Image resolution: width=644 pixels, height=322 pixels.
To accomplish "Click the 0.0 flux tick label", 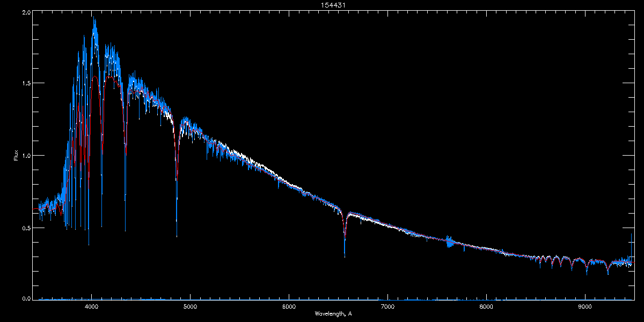I will 26,298.
